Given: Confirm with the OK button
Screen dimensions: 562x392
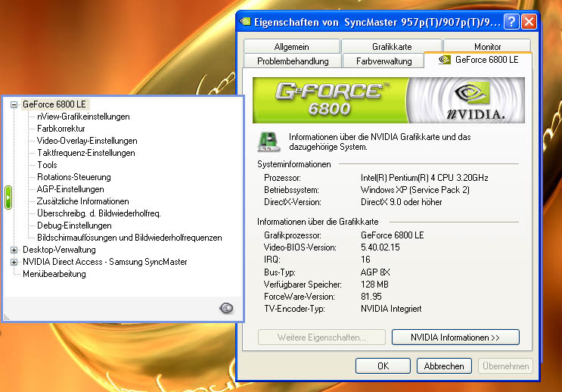Looking at the screenshot, I should coord(383,366).
